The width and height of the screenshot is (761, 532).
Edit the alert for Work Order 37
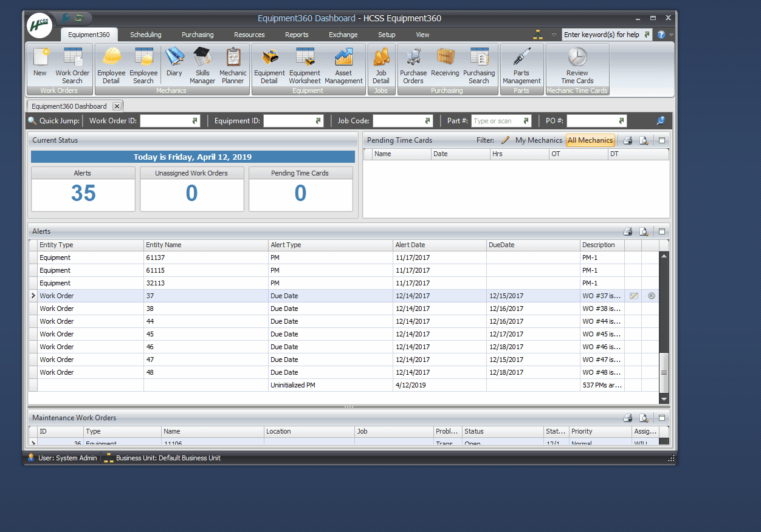[x=634, y=296]
